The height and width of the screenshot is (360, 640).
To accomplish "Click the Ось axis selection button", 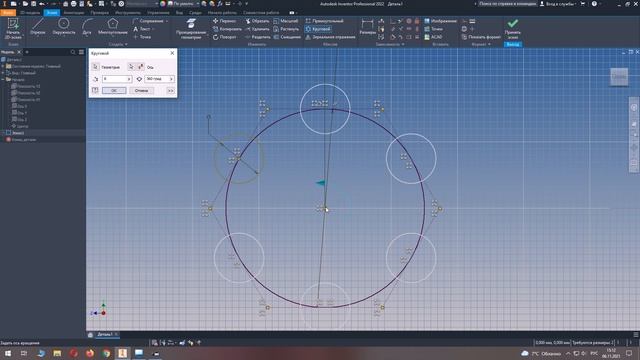I will click(x=131, y=67).
